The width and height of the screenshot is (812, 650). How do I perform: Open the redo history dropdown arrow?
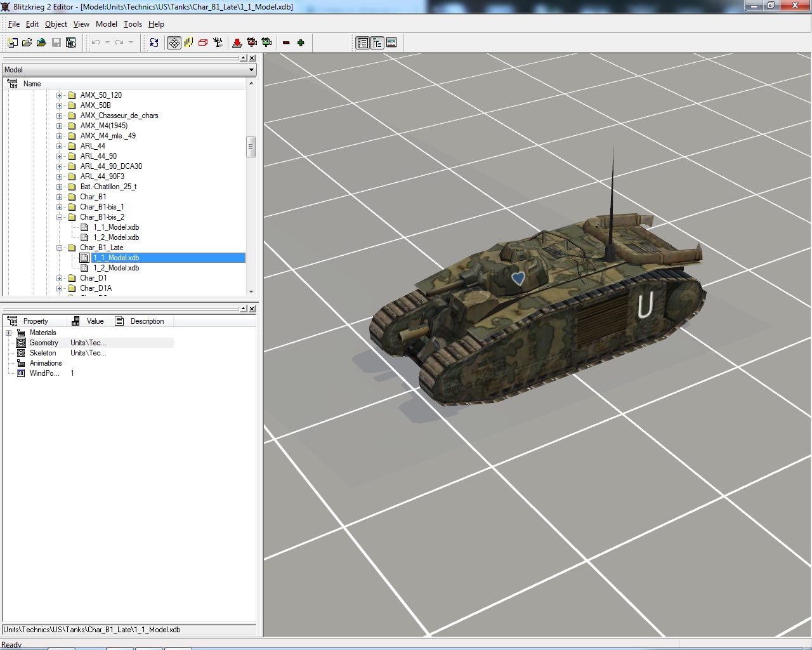tap(131, 43)
